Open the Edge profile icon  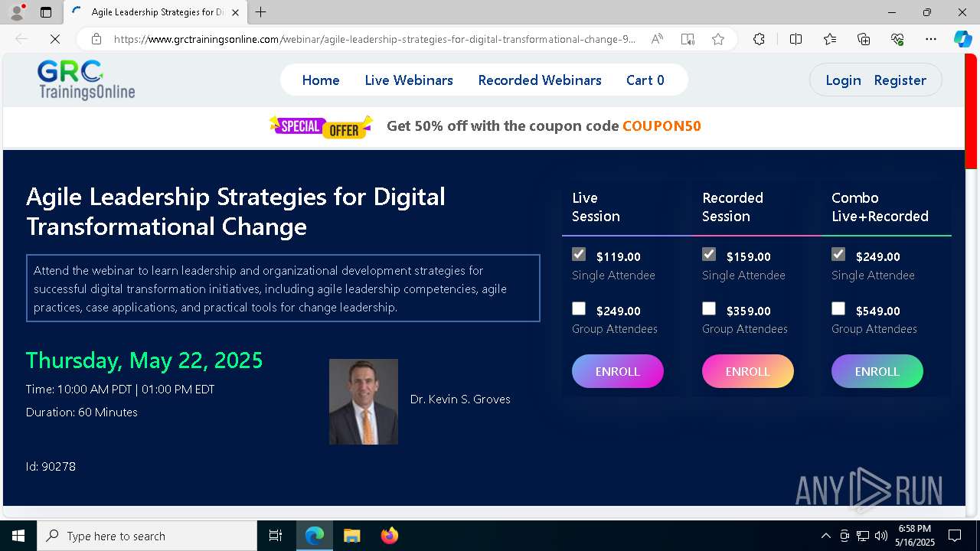(x=17, y=12)
